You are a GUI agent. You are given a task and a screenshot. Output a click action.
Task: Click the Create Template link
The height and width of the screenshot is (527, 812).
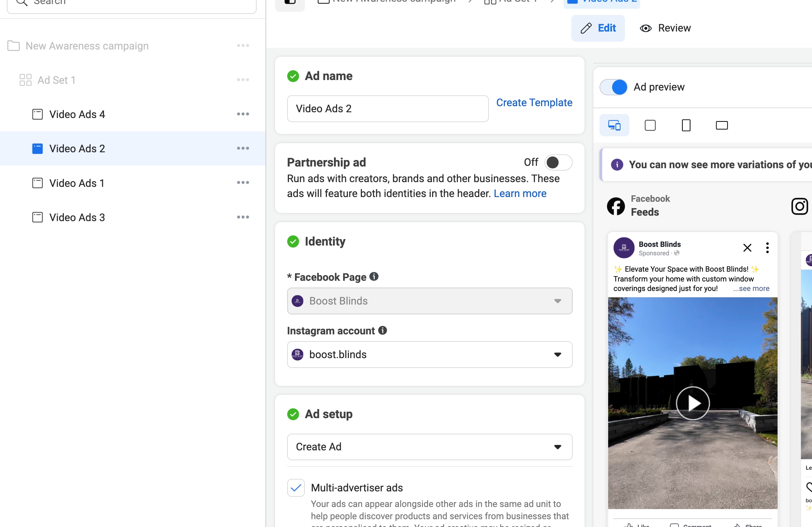534,103
